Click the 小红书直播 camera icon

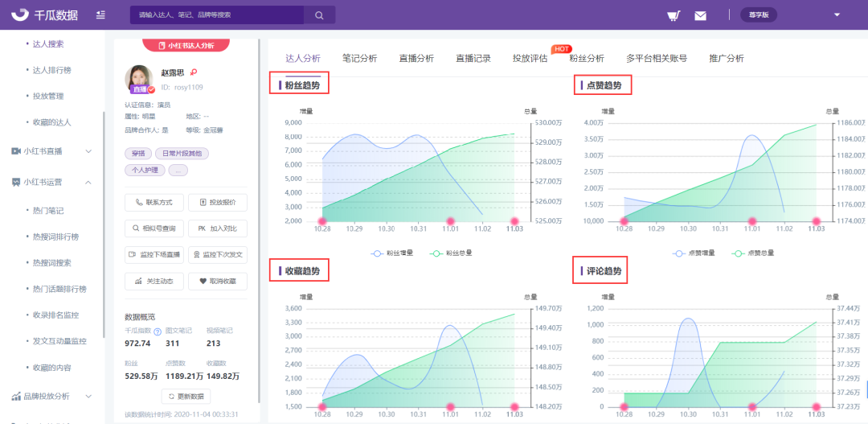16,150
